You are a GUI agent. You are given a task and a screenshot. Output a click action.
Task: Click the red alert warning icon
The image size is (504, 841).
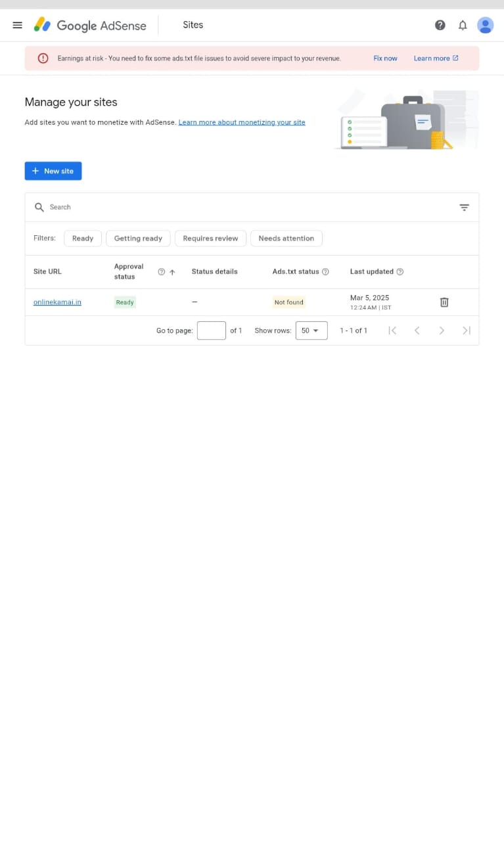coord(43,58)
